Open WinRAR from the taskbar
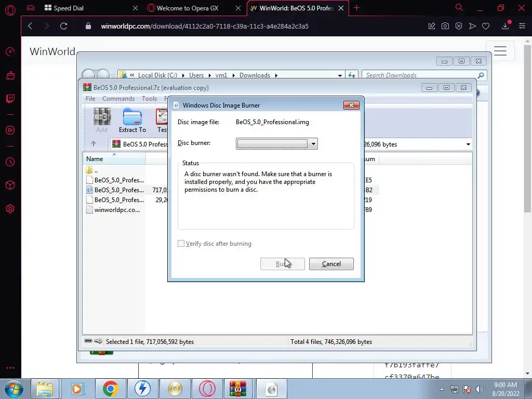The width and height of the screenshot is (532, 399). (238, 389)
